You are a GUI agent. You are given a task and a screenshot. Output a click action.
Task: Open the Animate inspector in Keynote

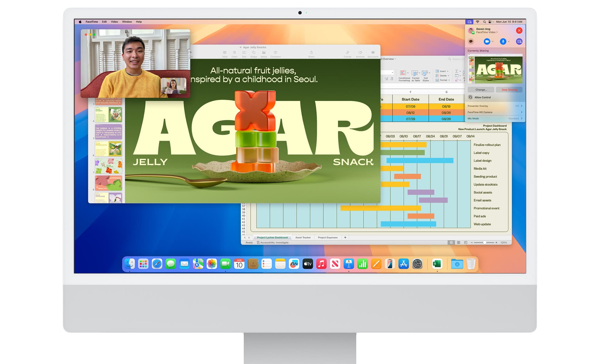tap(360, 54)
